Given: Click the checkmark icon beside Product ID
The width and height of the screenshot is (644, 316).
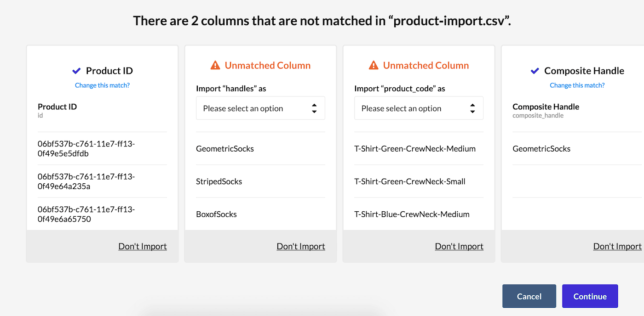Looking at the screenshot, I should point(76,70).
